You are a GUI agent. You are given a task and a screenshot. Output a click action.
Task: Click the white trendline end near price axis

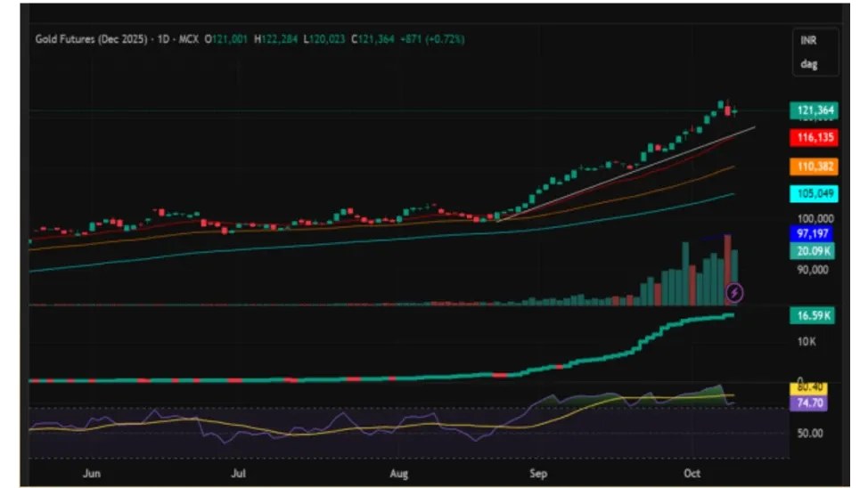pos(753,128)
